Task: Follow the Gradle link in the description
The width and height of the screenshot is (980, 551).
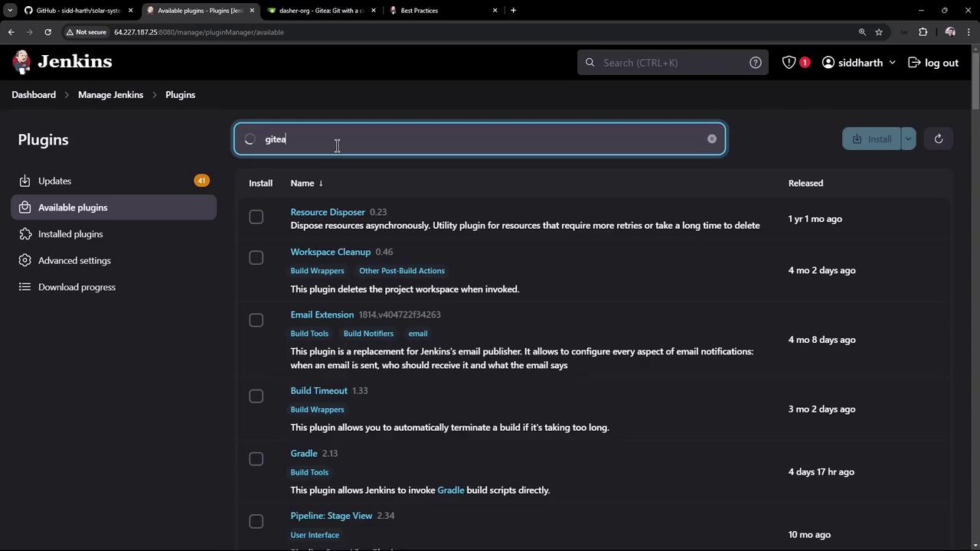Action: point(451,491)
